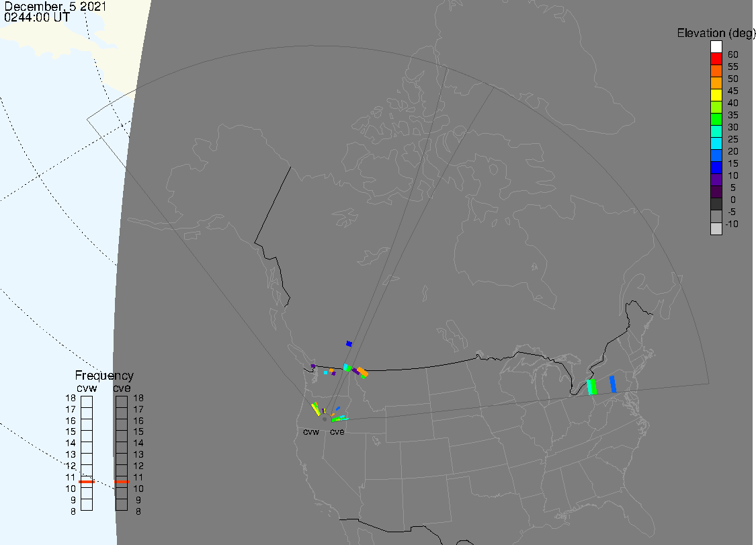Viewport: 756px width, 545px height.
Task: Click the 'cvw' heading above the frequency bar
Action: pos(87,388)
